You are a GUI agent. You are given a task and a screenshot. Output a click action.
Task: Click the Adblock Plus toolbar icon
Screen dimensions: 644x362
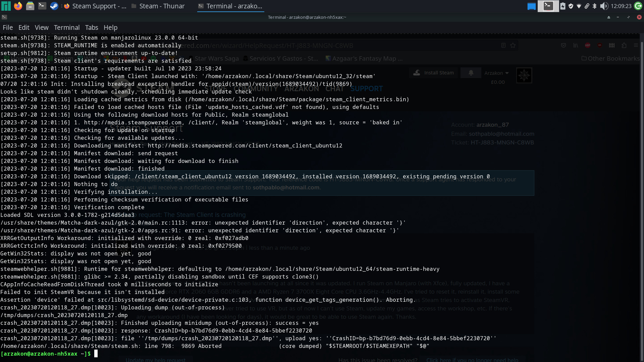click(588, 45)
